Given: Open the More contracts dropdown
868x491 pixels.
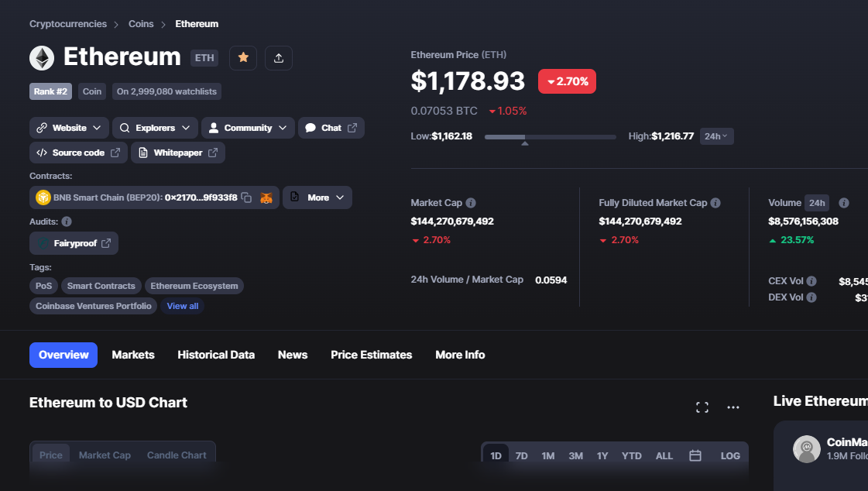Looking at the screenshot, I should click(x=317, y=197).
